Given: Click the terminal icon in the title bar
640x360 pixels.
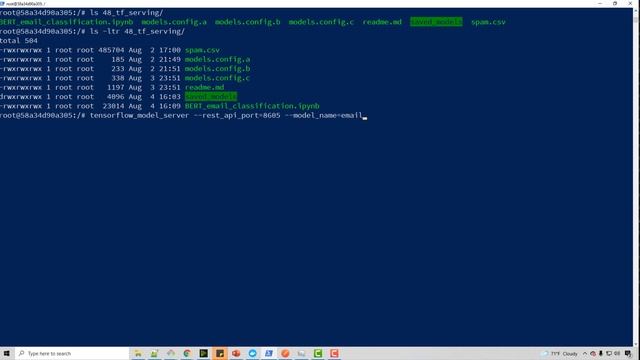Looking at the screenshot, I should coord(2,4).
